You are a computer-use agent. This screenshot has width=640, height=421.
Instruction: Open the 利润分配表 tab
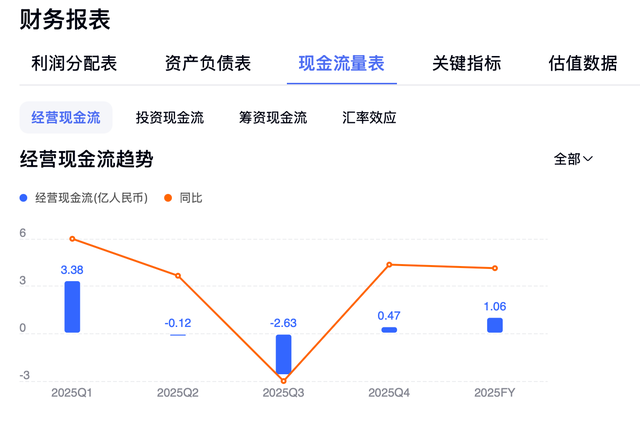coord(75,63)
